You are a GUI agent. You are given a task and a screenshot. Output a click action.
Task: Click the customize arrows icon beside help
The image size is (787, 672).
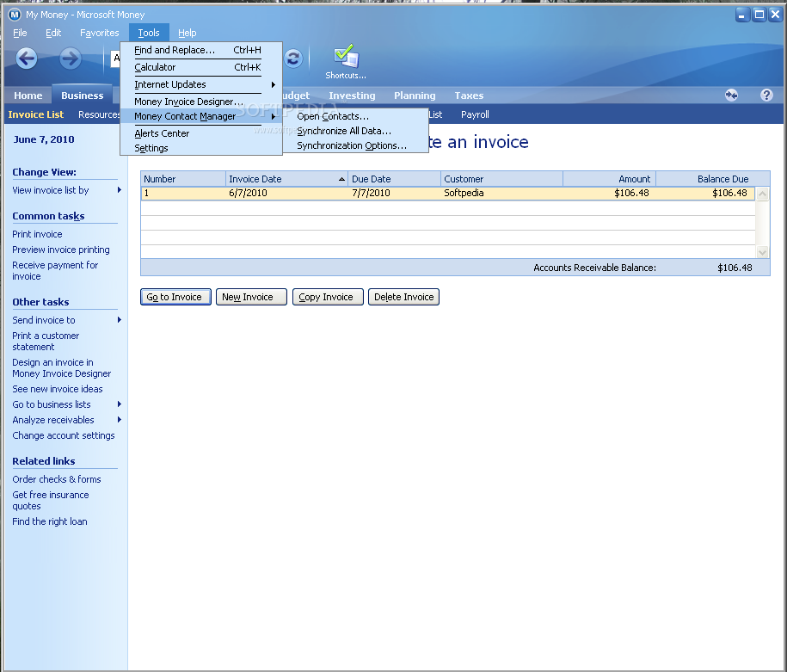click(732, 95)
